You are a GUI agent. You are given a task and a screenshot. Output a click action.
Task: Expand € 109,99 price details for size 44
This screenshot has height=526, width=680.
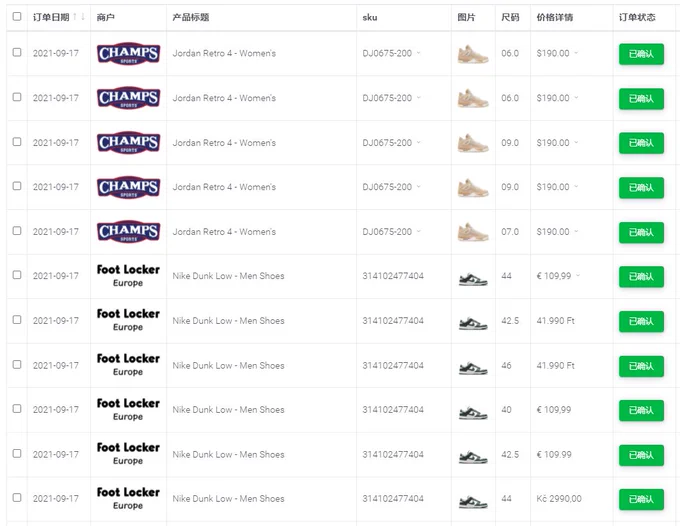click(578, 276)
